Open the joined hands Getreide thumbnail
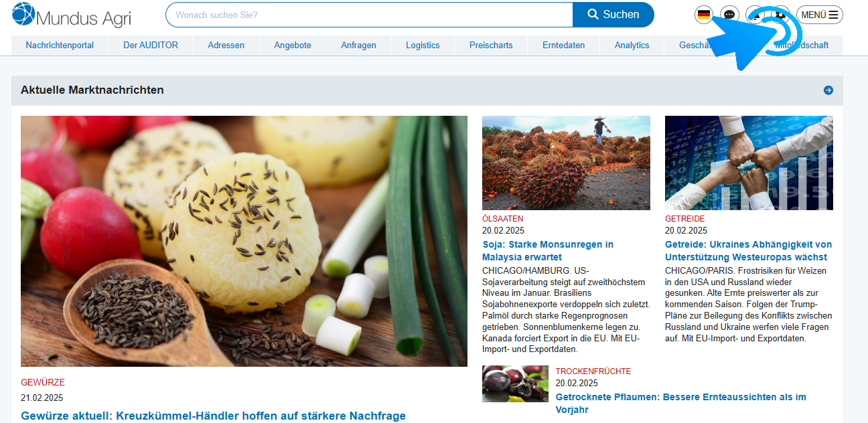868x423 pixels. click(x=749, y=163)
